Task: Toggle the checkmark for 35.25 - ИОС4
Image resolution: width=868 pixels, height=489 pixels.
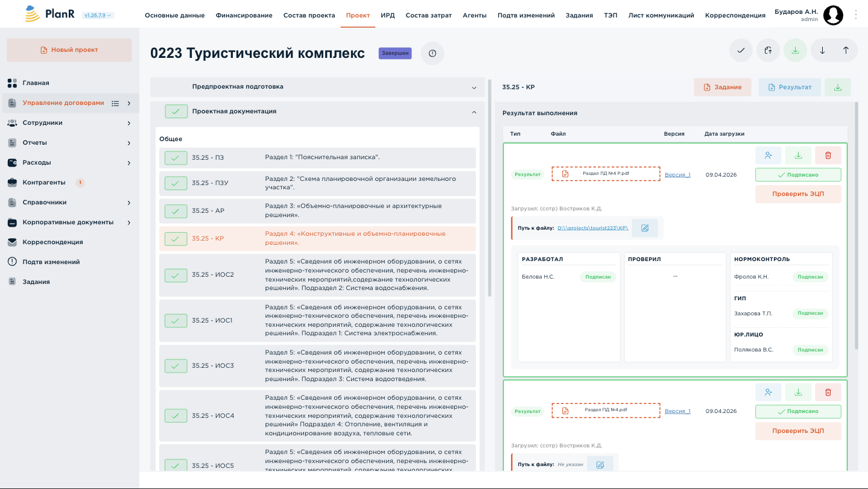Action: coord(176,416)
